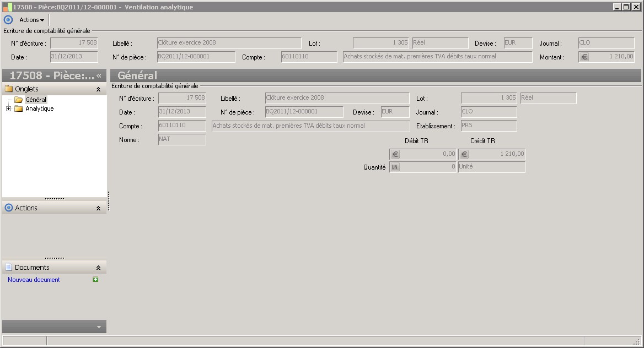Click the euro icon in the Crédit TR field

coord(464,154)
